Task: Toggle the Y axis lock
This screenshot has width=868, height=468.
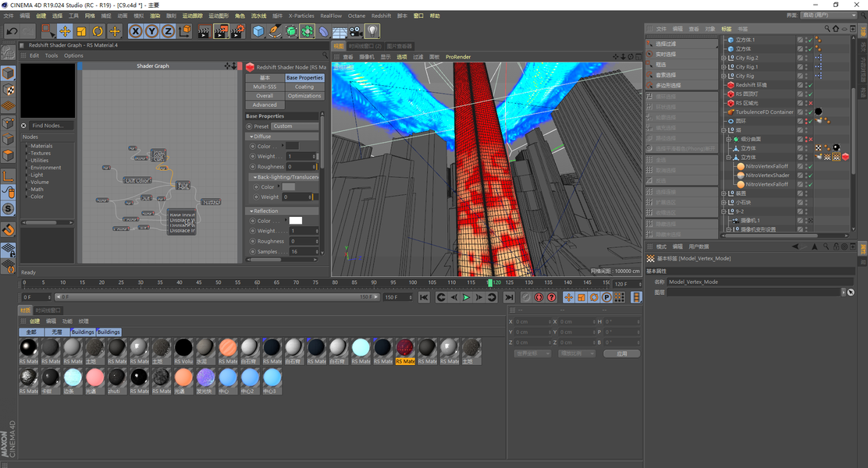Action: point(151,31)
